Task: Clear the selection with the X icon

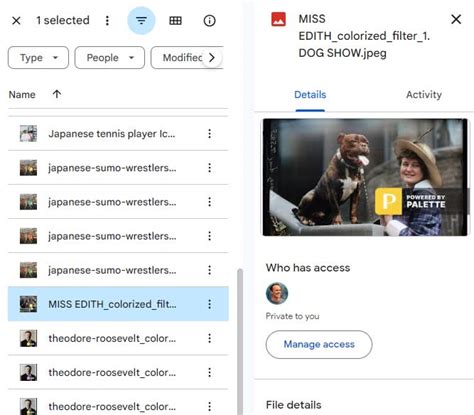Action: tap(16, 21)
